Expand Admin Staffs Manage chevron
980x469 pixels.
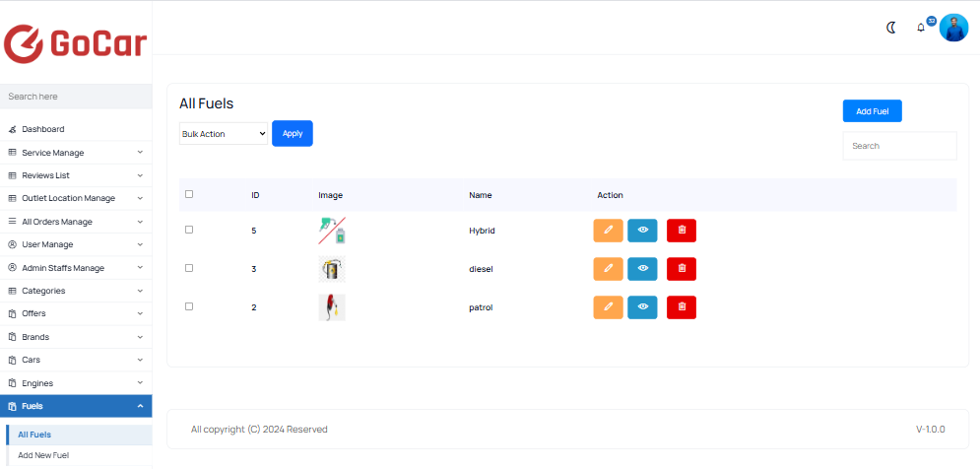click(x=140, y=268)
